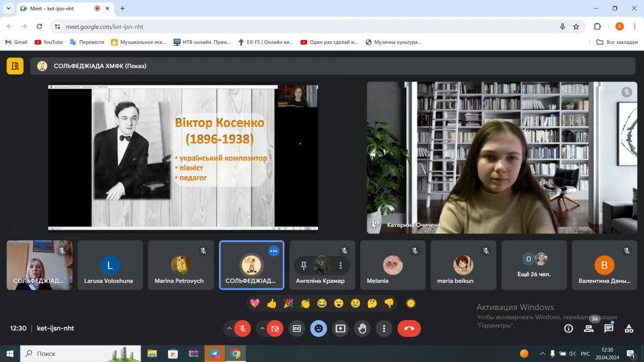Bookmark this page with star icon
This screenshot has width=644, height=362.
(576, 26)
